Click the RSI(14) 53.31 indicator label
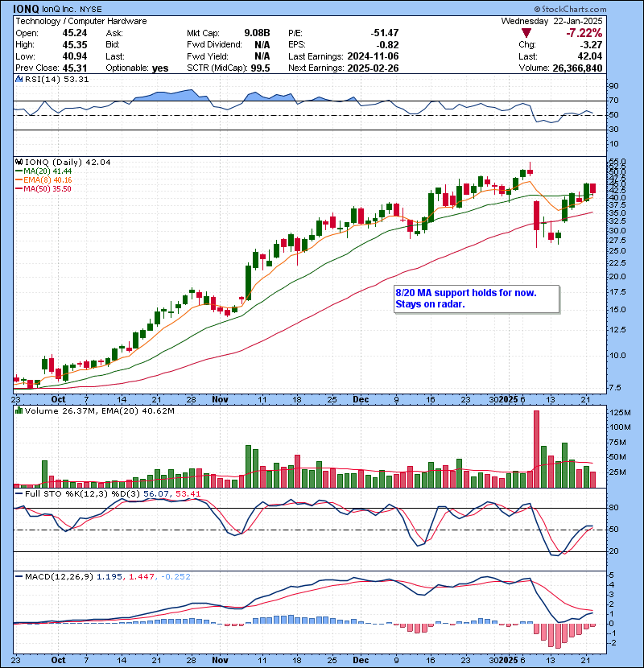This screenshot has width=644, height=668. [x=56, y=79]
